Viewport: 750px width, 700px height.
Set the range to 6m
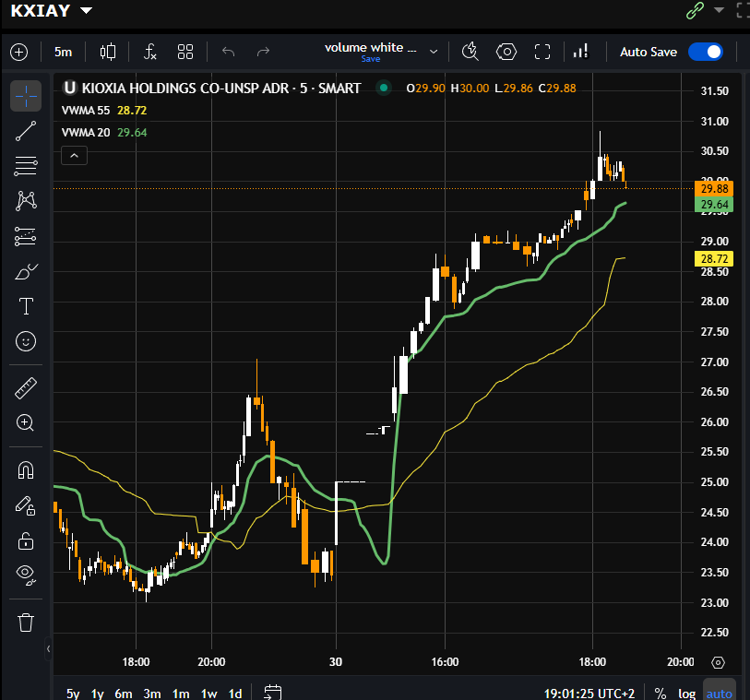(124, 694)
